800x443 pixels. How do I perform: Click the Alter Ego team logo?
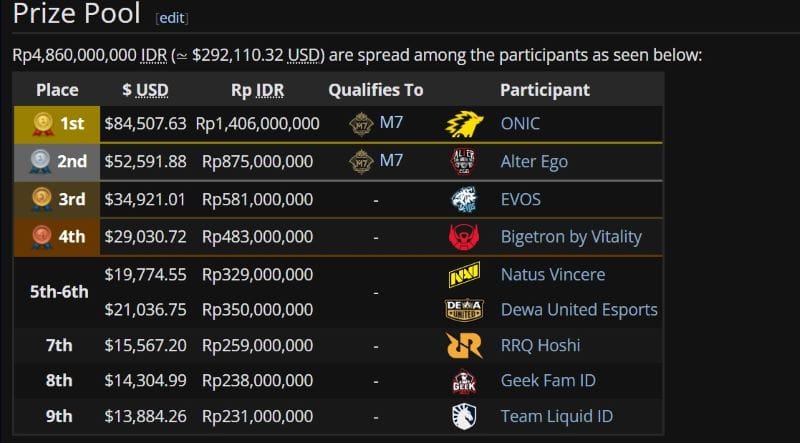pyautogui.click(x=464, y=161)
